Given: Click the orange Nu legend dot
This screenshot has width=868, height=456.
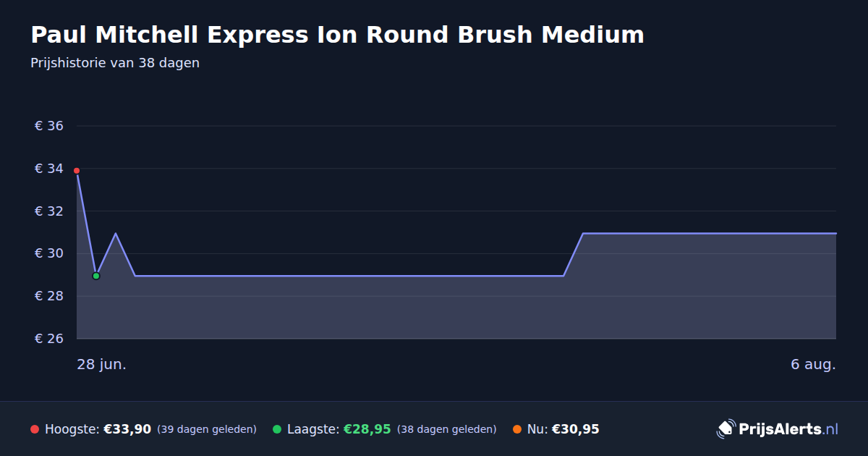Looking at the screenshot, I should click(x=517, y=429).
